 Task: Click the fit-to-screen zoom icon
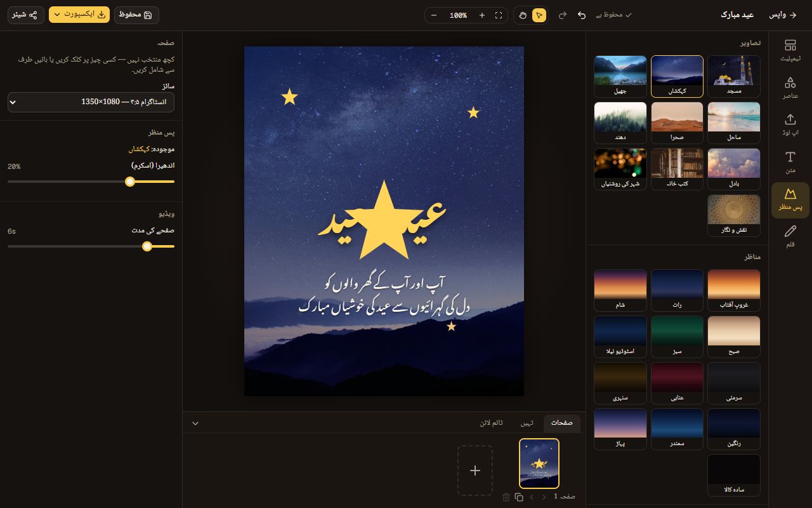(499, 15)
